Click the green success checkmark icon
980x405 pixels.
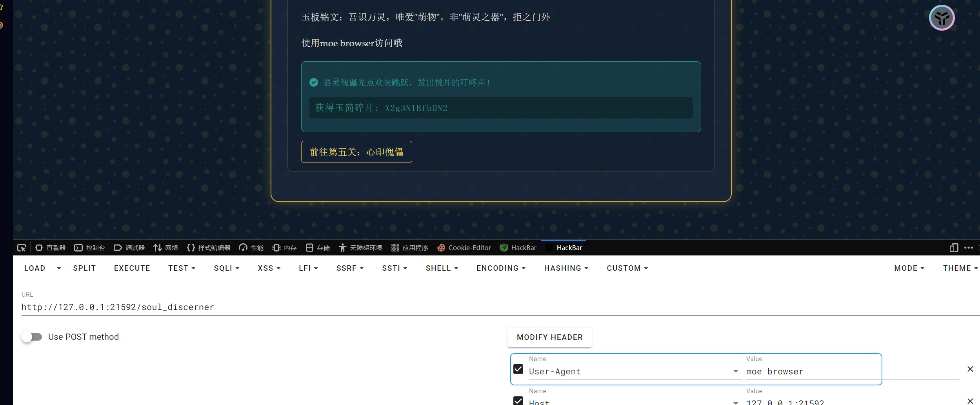click(x=314, y=82)
